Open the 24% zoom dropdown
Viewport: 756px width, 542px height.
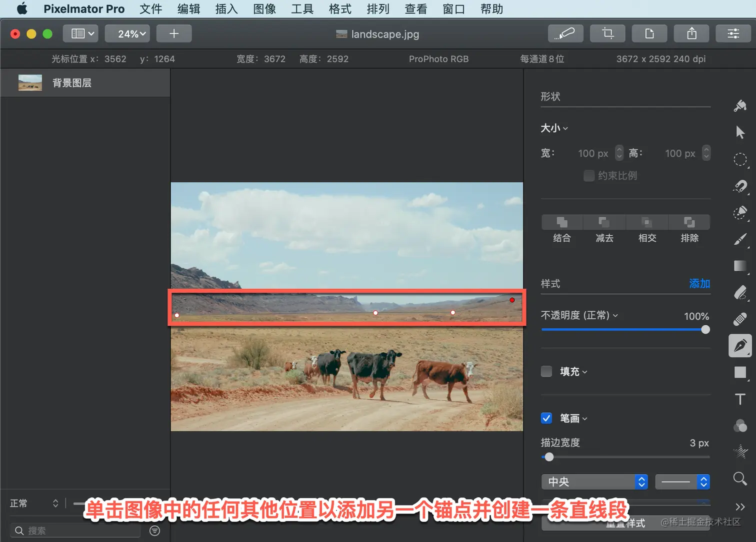(127, 34)
